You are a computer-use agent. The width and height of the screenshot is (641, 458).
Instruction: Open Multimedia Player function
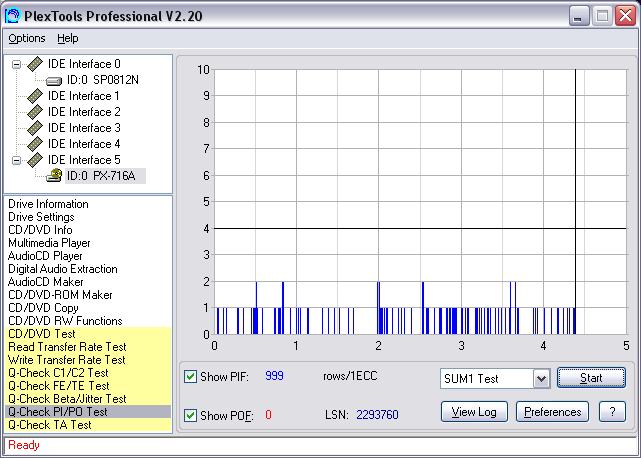tap(49, 243)
